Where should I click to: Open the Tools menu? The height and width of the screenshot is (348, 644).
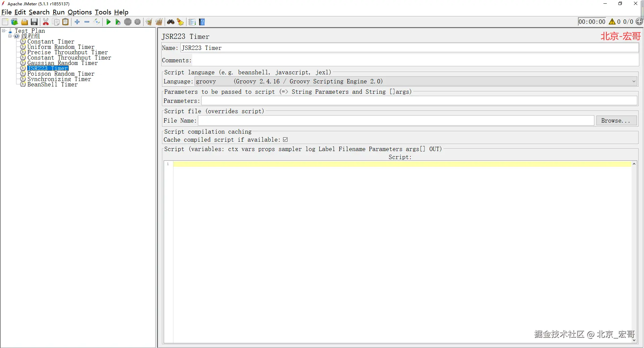tap(103, 12)
